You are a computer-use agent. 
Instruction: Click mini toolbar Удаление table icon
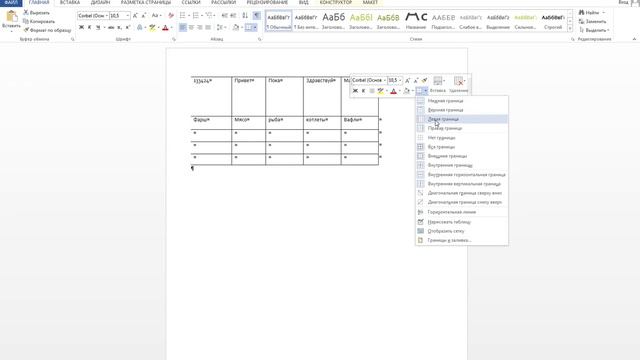pos(458,85)
